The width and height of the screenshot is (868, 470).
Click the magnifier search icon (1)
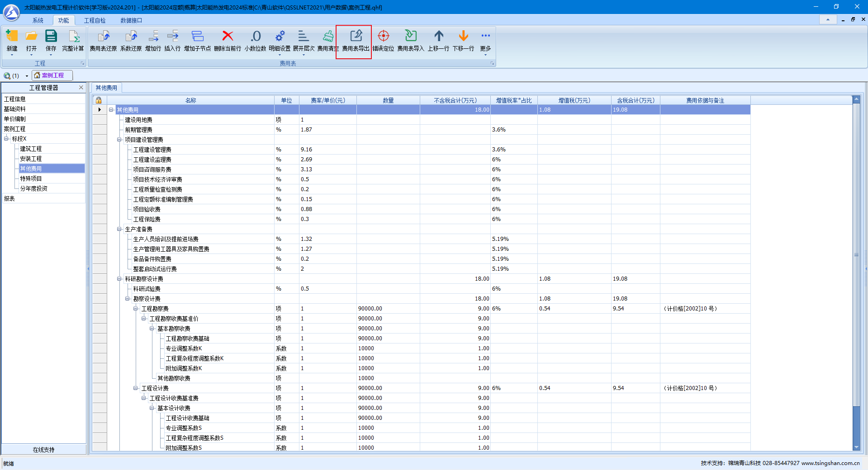point(7,75)
